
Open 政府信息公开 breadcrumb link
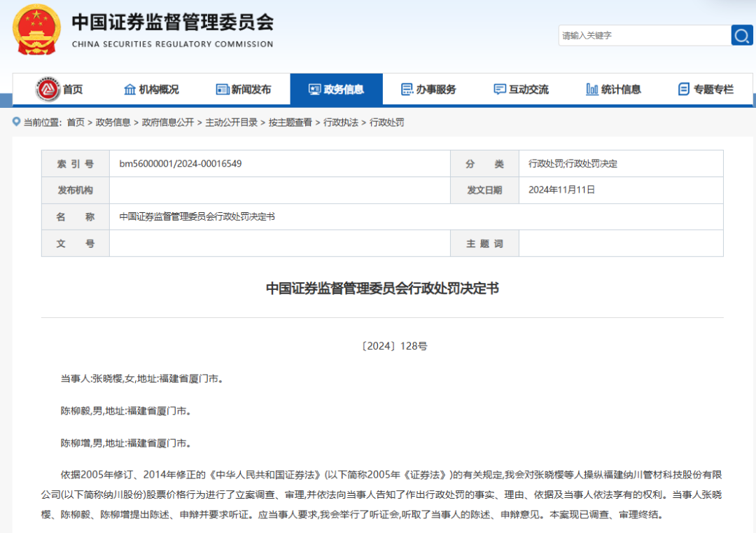(x=168, y=123)
